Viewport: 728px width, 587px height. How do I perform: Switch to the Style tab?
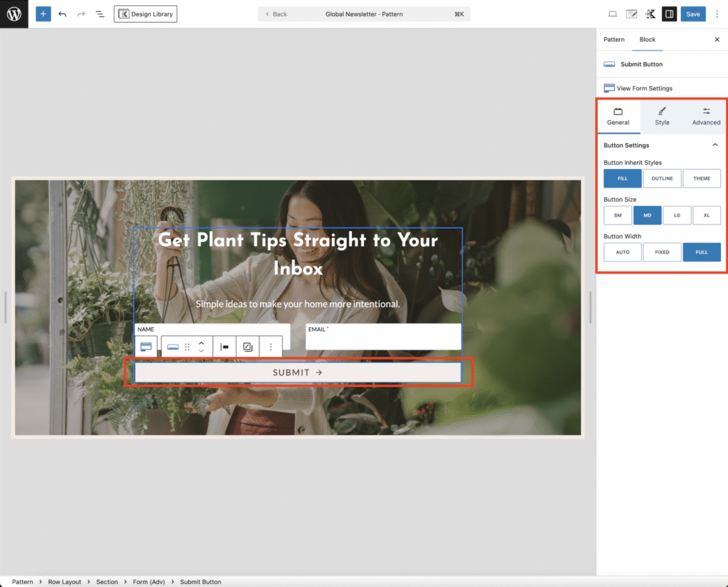pyautogui.click(x=662, y=117)
